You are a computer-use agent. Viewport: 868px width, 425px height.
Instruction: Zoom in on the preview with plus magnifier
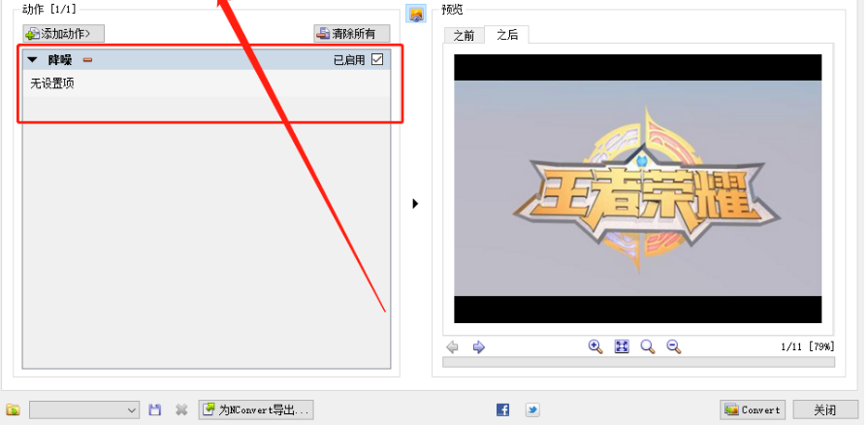(595, 346)
